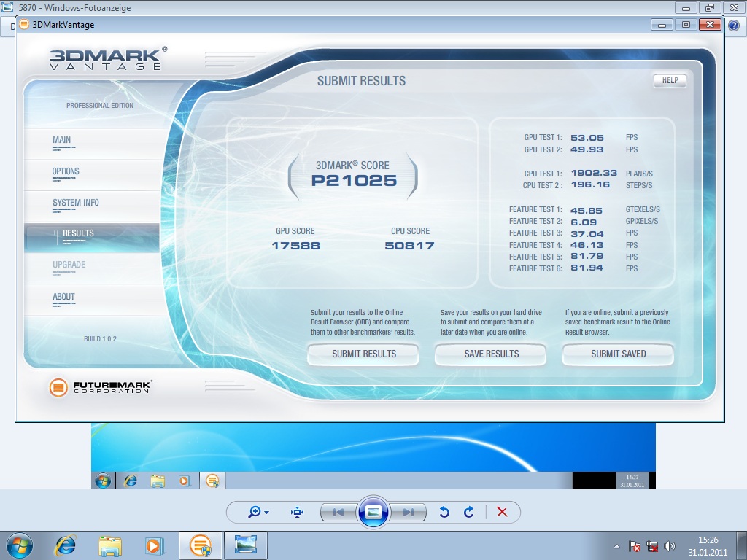Click the SUBMIT RESULTS page heading
Image resolution: width=747 pixels, height=560 pixels.
point(362,81)
